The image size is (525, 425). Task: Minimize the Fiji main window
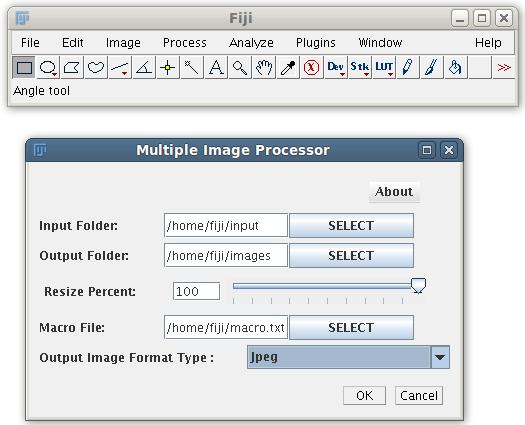(x=460, y=18)
